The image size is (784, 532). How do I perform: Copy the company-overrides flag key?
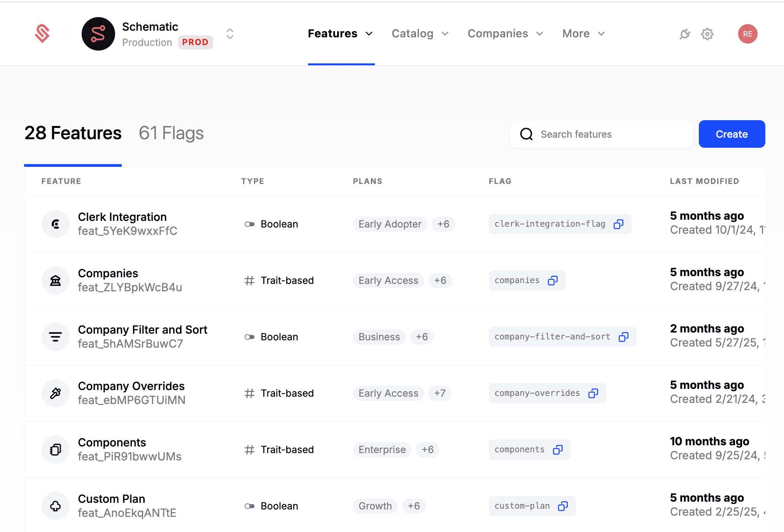tap(593, 393)
